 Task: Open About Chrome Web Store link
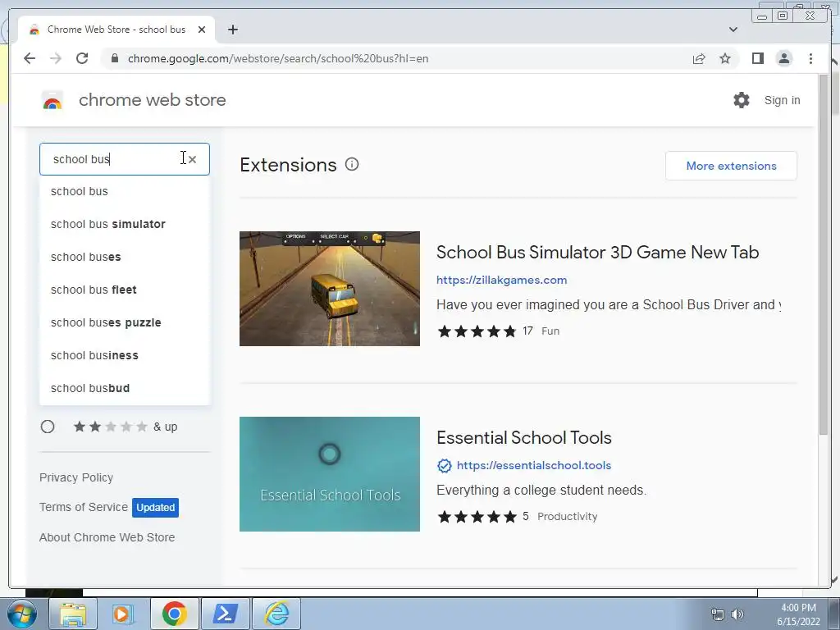[x=107, y=537]
